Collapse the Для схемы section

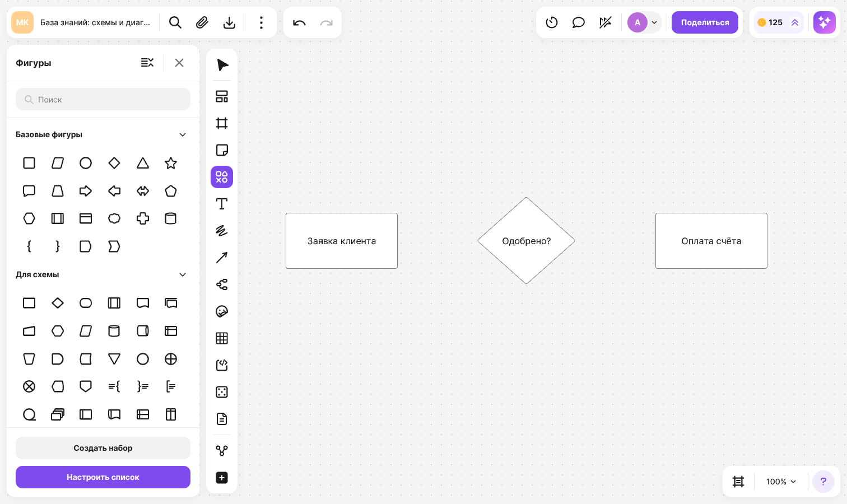[183, 274]
